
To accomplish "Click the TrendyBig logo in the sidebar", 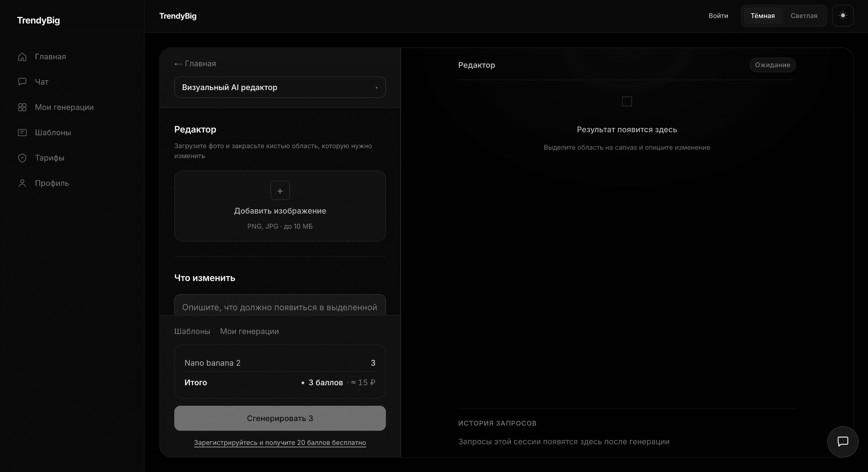I will tap(38, 20).
